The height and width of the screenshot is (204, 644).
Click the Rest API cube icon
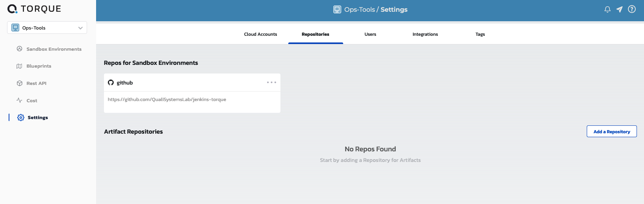click(x=19, y=83)
